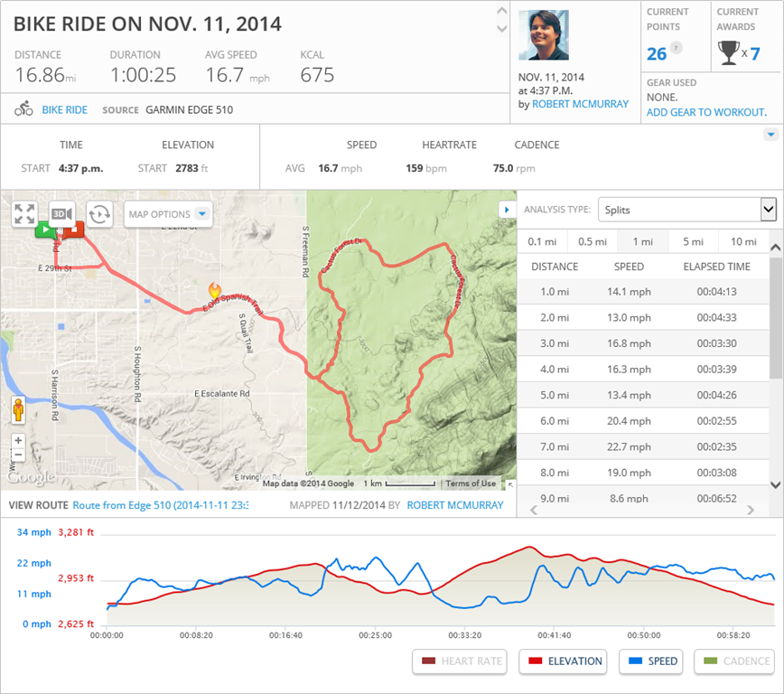Click the awards trophy icon

click(x=728, y=53)
